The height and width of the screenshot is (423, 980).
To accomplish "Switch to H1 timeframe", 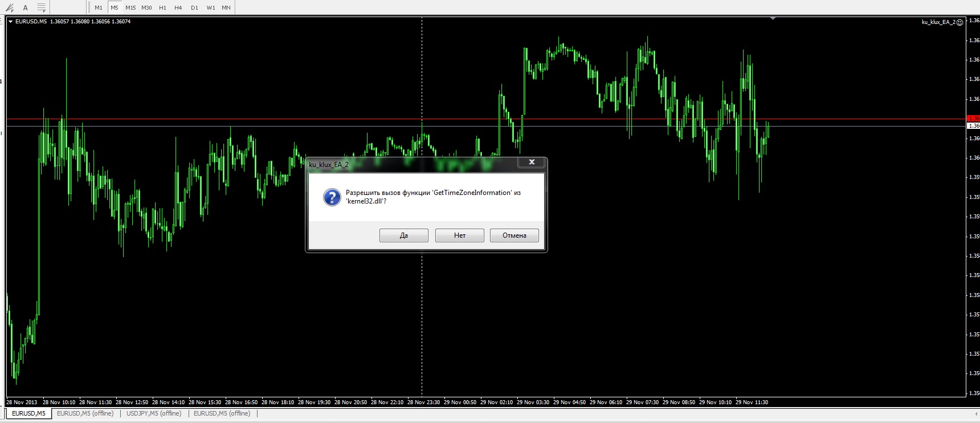I will point(162,8).
